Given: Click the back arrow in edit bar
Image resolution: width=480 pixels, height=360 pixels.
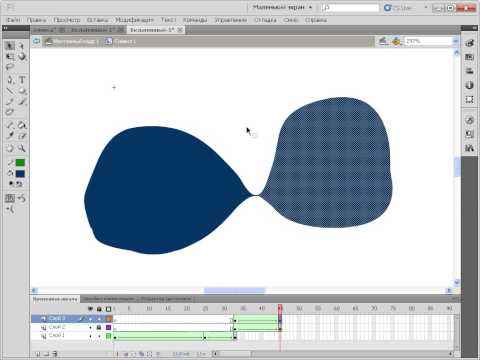Looking at the screenshot, I should [x=36, y=41].
